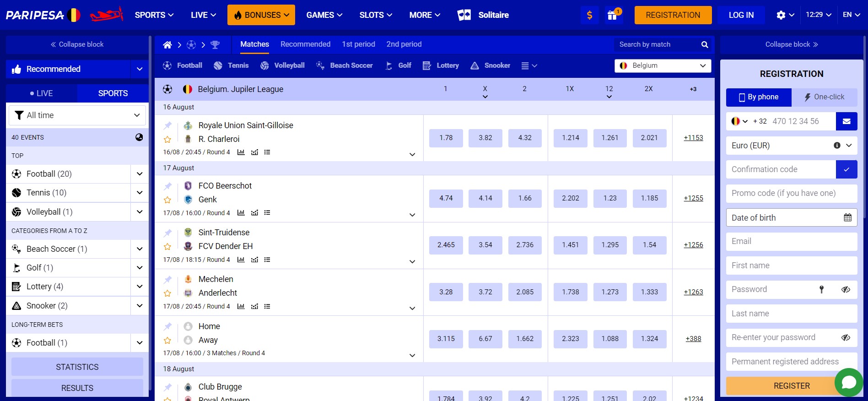Screen dimensions: 868x401
Task: Toggle password visibility eye icon
Action: click(846, 289)
